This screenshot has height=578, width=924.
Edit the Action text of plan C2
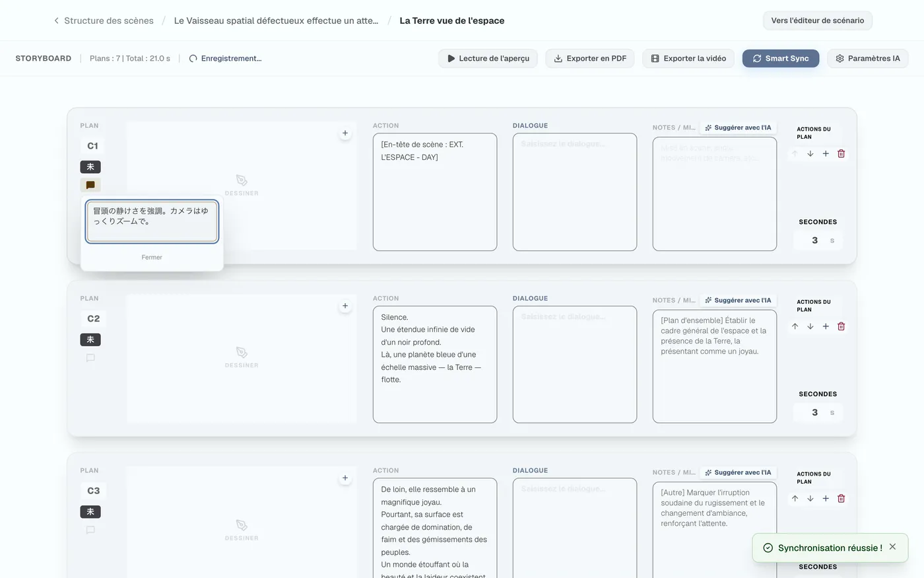click(435, 365)
